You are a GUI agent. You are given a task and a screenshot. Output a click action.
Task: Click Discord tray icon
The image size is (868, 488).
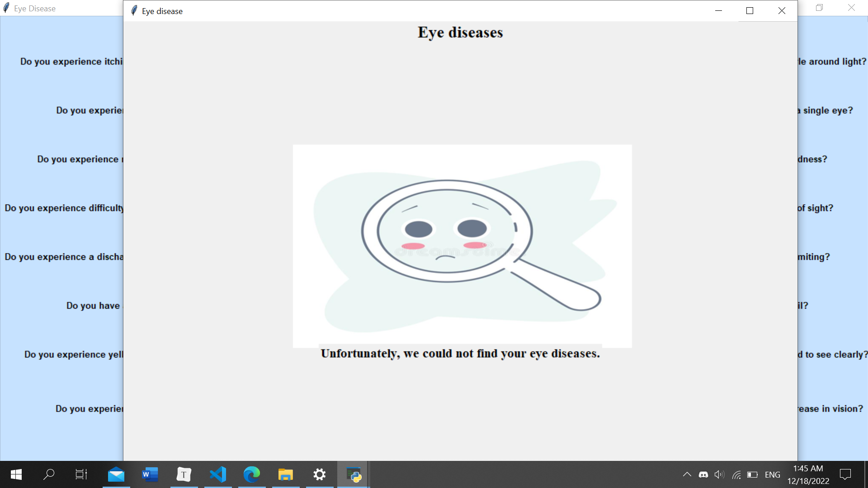coord(703,474)
